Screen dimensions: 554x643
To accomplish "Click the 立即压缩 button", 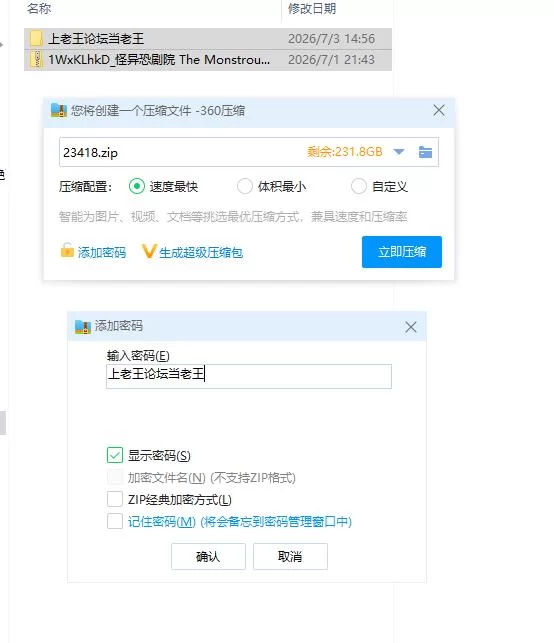I will click(x=401, y=252).
